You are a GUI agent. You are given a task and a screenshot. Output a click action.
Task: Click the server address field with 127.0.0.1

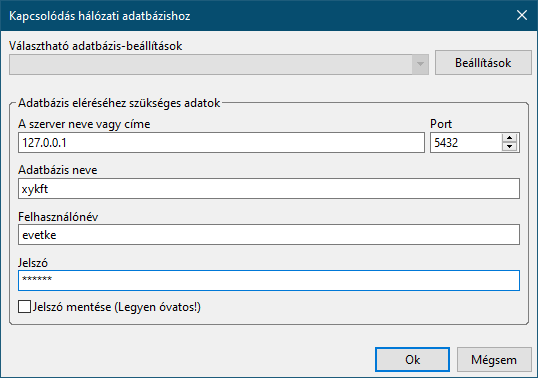[221, 143]
